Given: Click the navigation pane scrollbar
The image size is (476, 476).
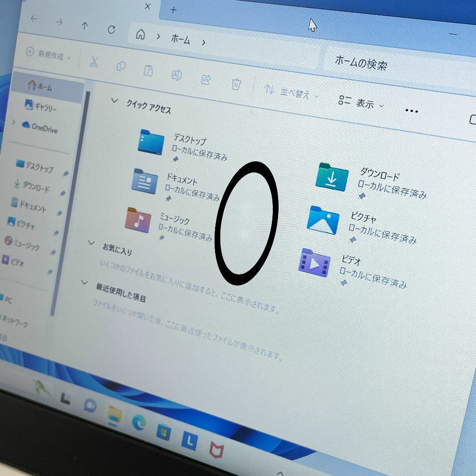Looking at the screenshot, I should [x=71, y=203].
